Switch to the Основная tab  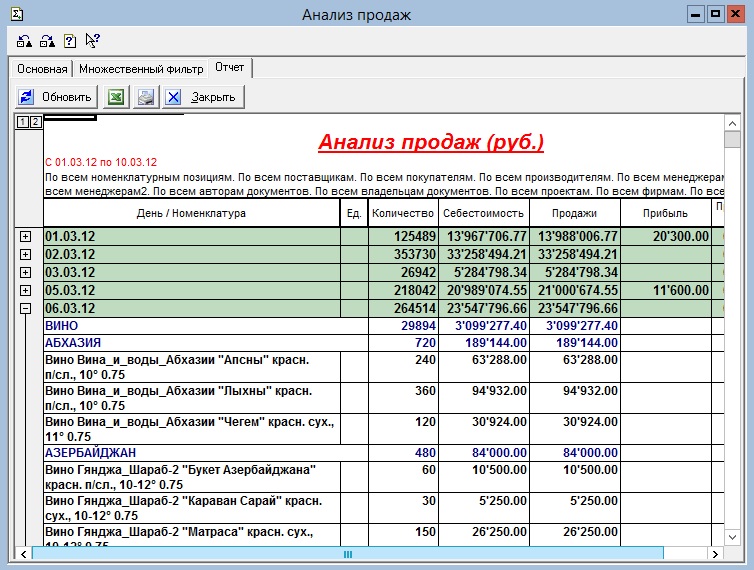(x=42, y=69)
